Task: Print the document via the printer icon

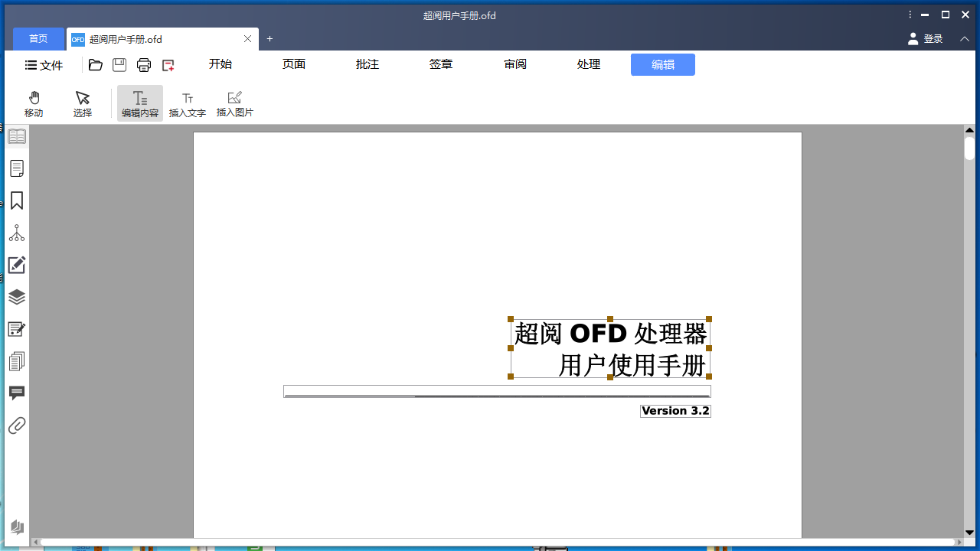Action: click(x=144, y=65)
